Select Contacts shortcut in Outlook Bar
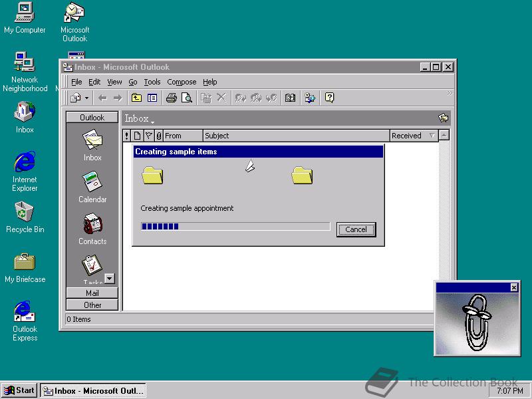This screenshot has width=532, height=399. [x=92, y=229]
